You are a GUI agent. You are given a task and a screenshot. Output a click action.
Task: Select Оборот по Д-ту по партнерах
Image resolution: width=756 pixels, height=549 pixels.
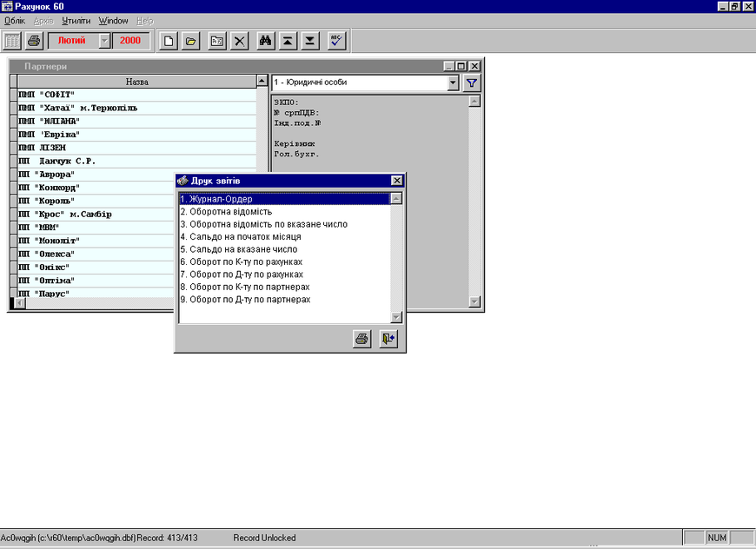point(284,300)
